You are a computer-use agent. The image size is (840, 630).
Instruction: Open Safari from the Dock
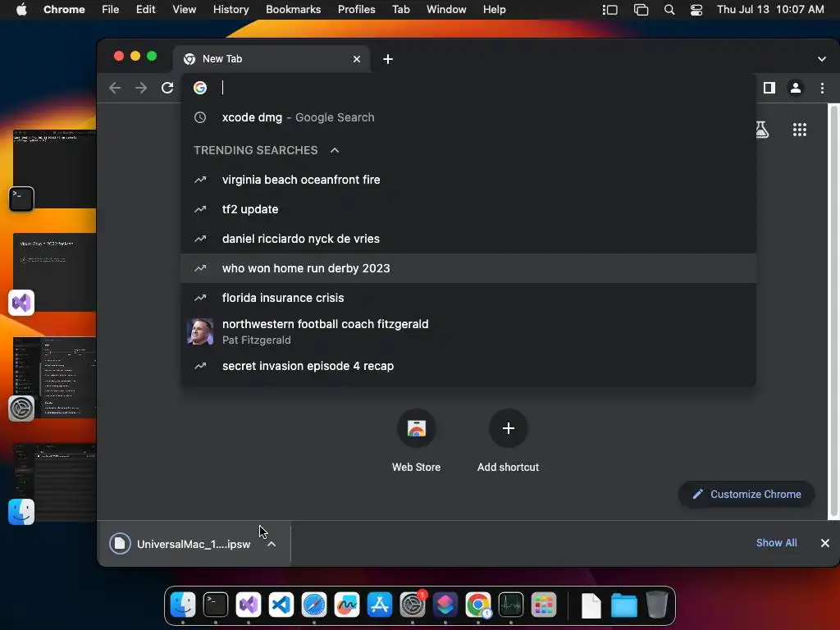[x=314, y=605]
